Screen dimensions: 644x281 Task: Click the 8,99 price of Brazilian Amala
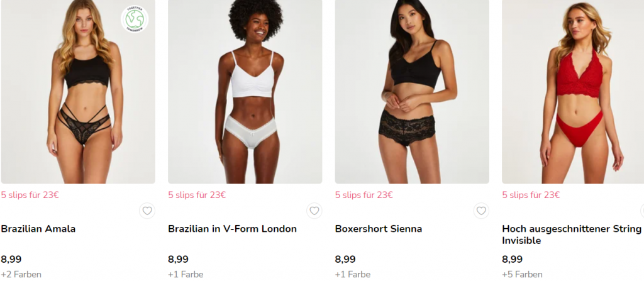coord(11,259)
